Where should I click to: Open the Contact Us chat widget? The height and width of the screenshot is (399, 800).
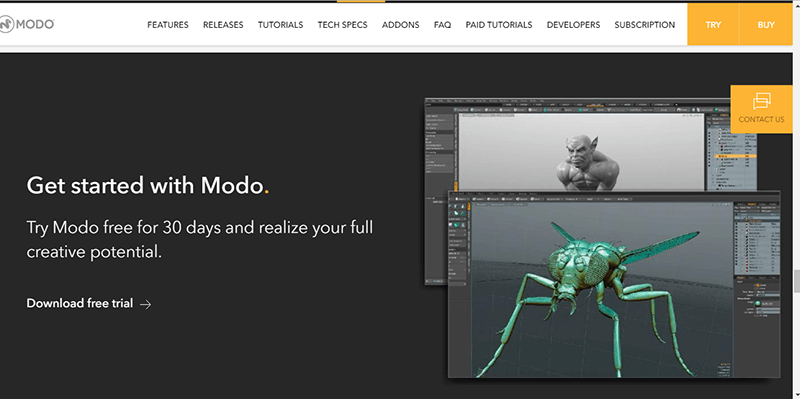(x=761, y=109)
